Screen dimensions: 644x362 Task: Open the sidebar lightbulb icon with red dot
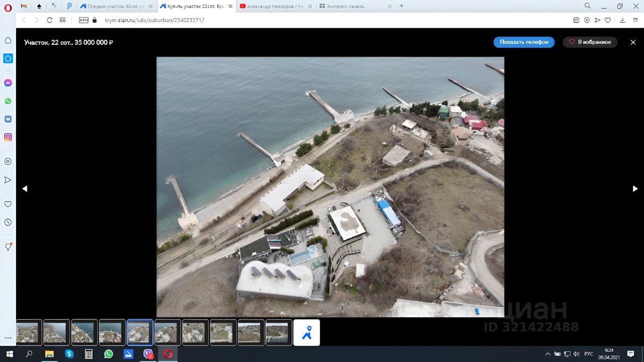click(8, 247)
